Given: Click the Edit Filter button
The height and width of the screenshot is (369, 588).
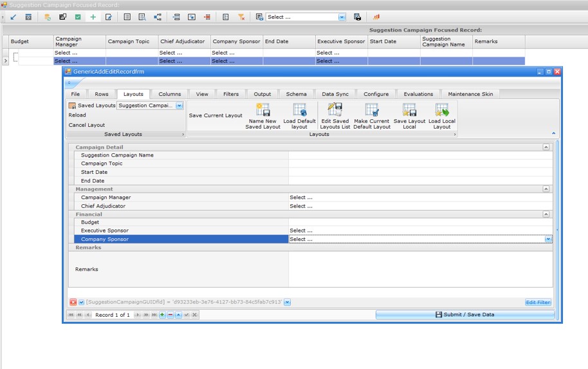Looking at the screenshot, I should click(x=538, y=302).
